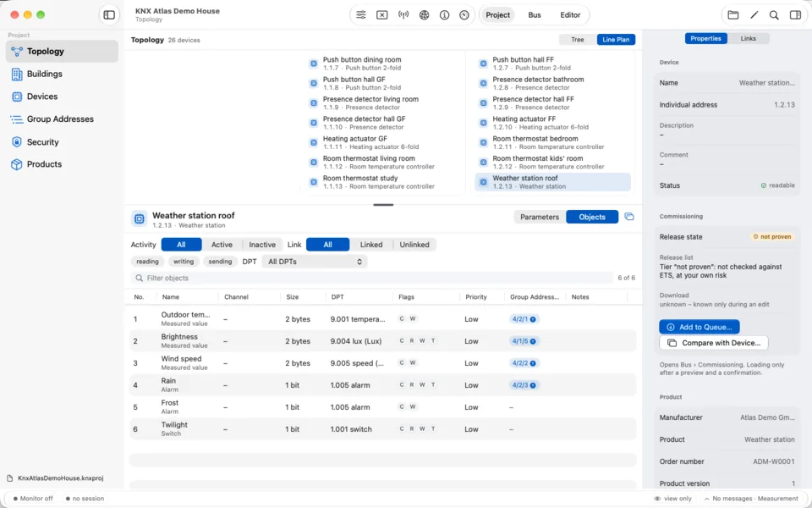Image resolution: width=812 pixels, height=508 pixels.
Task: Open Group Addresses in the sidebar
Action: (62, 119)
